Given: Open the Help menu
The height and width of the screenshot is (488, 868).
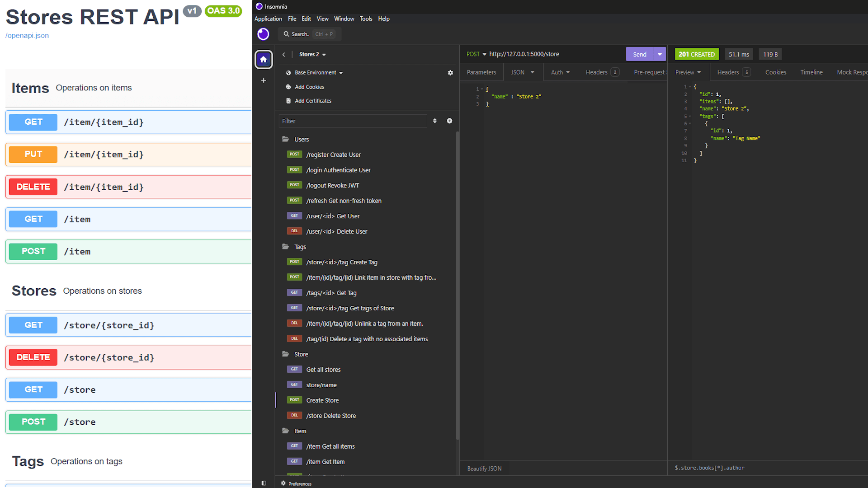Looking at the screenshot, I should 384,19.
